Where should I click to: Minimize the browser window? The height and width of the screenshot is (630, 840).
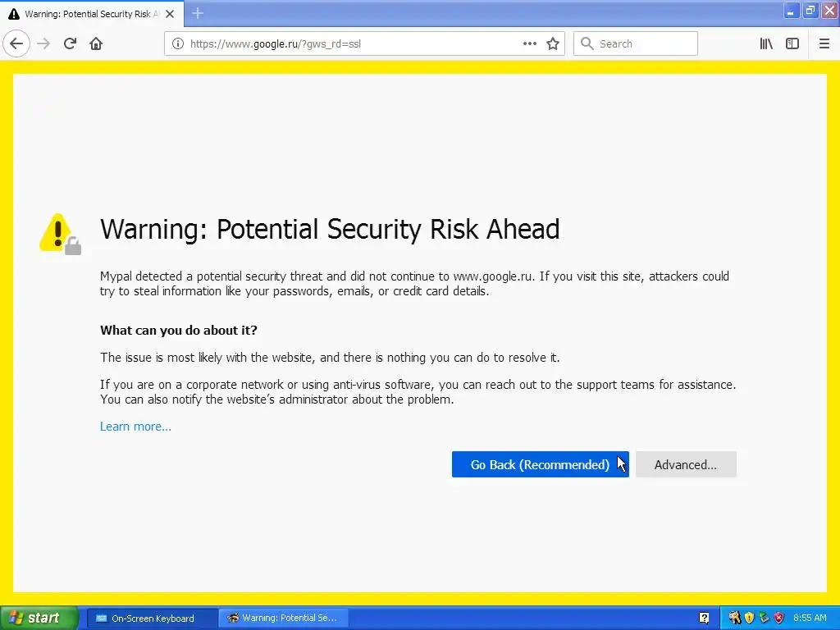792,11
